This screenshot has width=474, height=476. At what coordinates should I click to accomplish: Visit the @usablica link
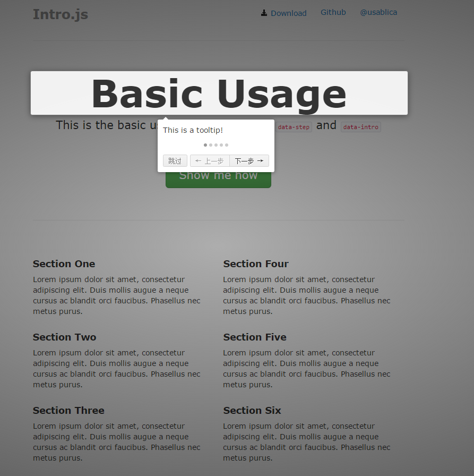[378, 12]
